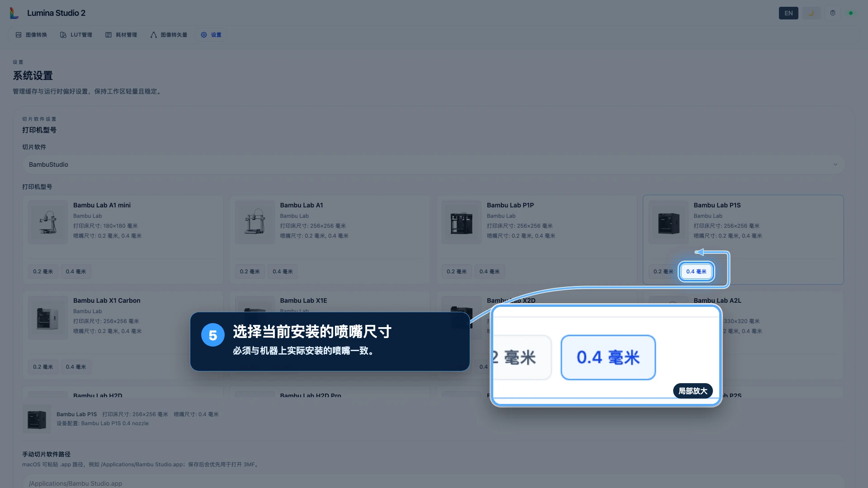Choose 0.4 毫米 nozzle for Bambu Lab A1
Screen dimensions: 868x488
283,272
